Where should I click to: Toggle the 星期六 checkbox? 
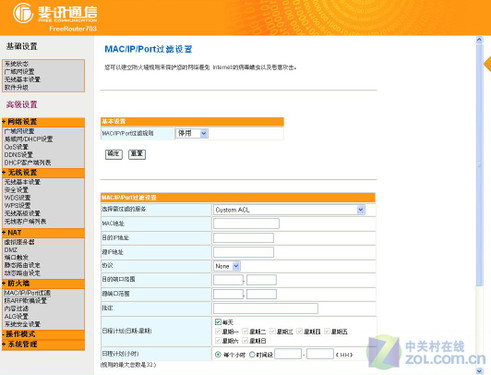pos(218,340)
